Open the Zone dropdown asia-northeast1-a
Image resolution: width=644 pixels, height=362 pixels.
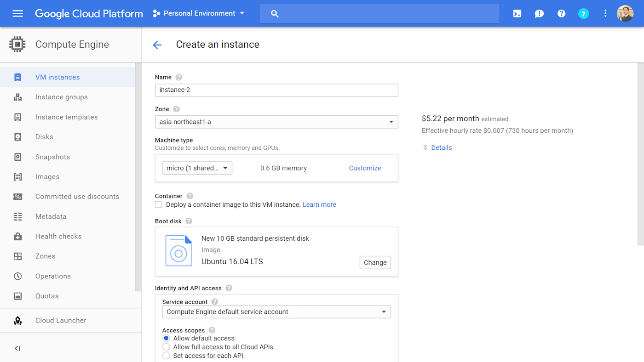pyautogui.click(x=276, y=122)
